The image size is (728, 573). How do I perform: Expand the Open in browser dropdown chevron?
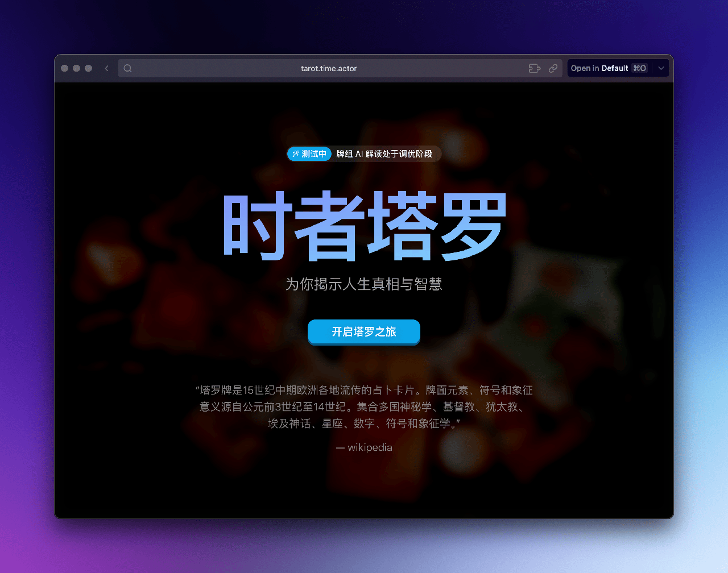coord(661,68)
